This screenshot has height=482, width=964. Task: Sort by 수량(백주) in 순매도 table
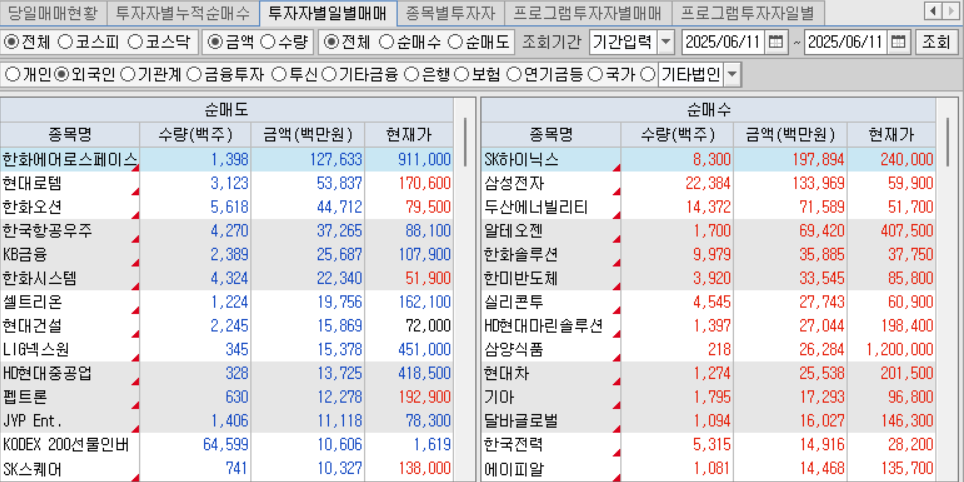click(x=195, y=135)
